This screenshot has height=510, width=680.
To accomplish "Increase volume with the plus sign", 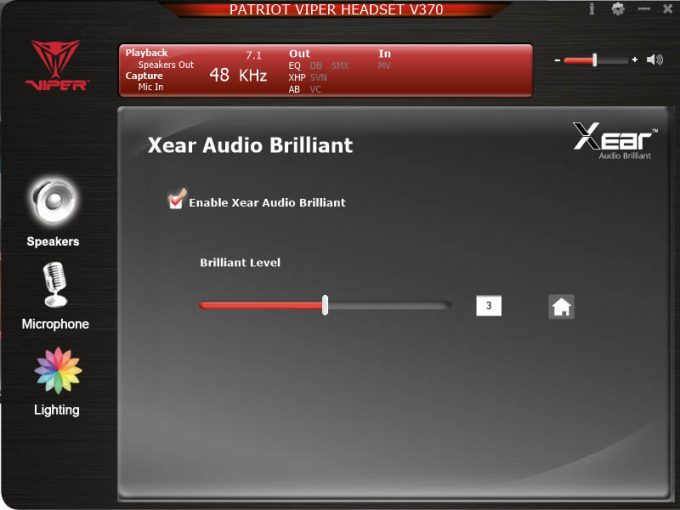I will click(x=634, y=59).
